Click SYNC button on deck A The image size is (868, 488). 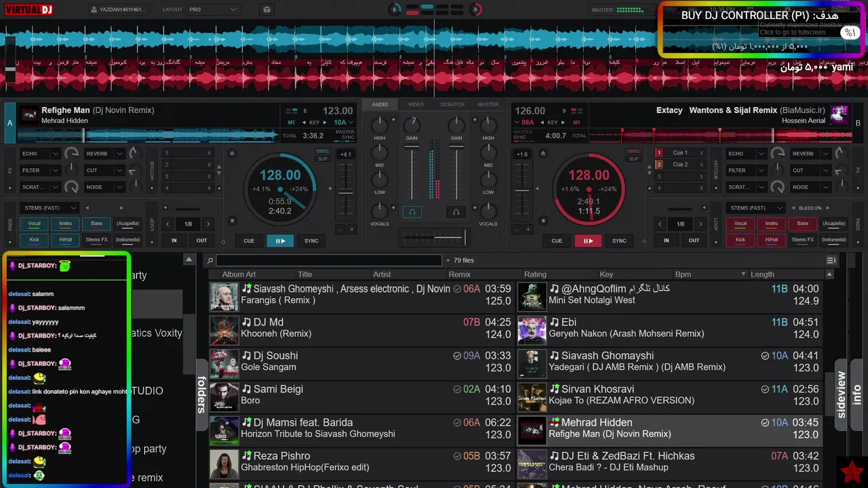coord(311,241)
